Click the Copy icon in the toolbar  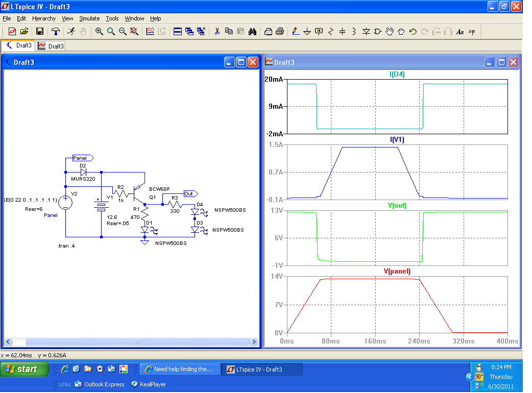pos(229,32)
